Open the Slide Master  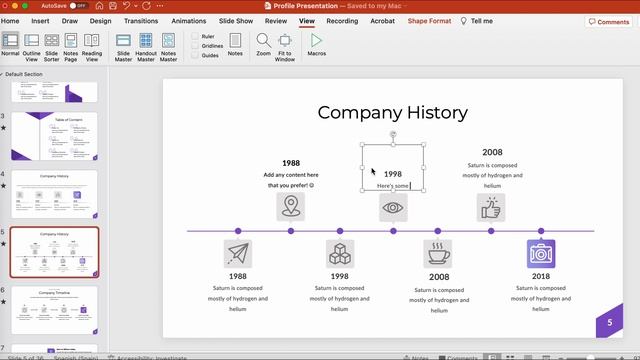click(x=123, y=47)
